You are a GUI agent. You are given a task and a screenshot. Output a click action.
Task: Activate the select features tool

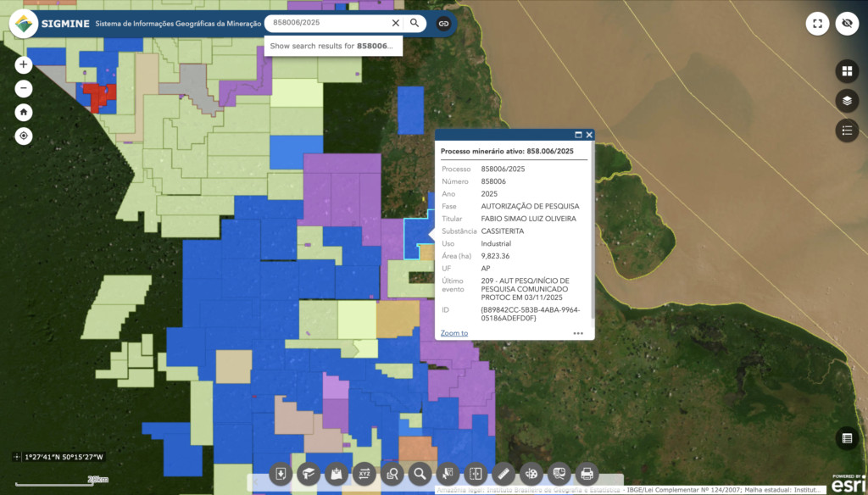[x=448, y=474]
